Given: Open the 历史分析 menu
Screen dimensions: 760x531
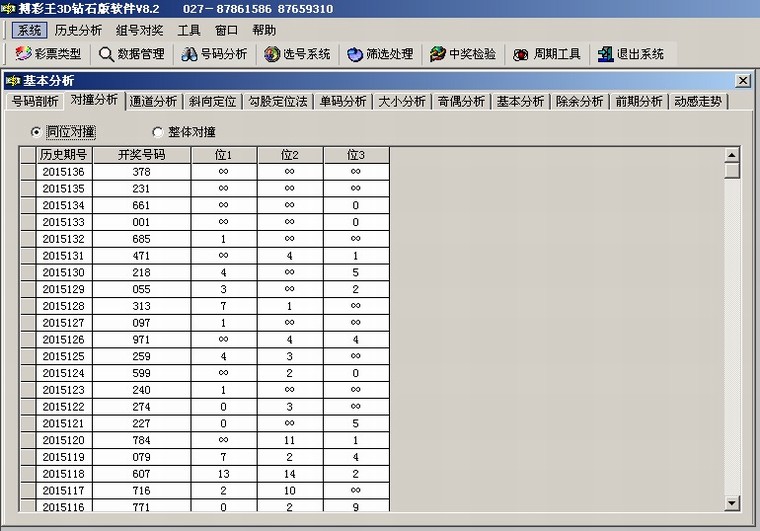Looking at the screenshot, I should [78, 30].
